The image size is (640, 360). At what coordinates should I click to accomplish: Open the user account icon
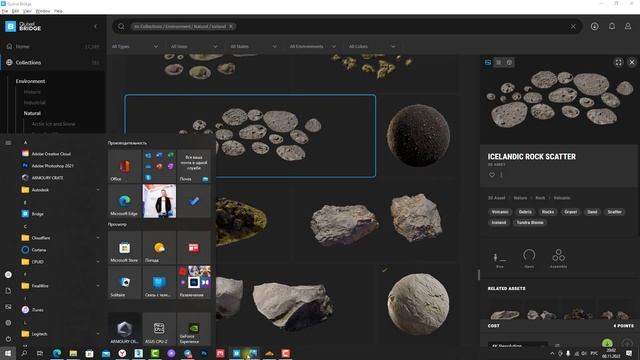click(628, 26)
